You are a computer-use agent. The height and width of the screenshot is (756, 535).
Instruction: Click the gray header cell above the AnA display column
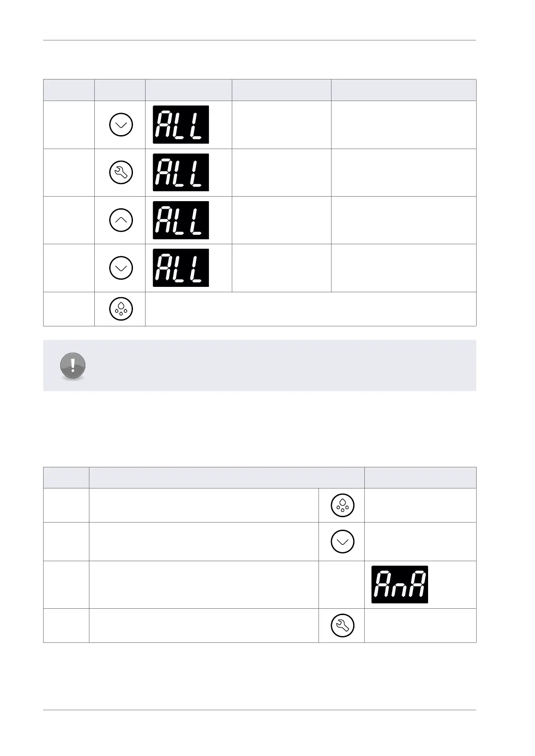point(420,478)
